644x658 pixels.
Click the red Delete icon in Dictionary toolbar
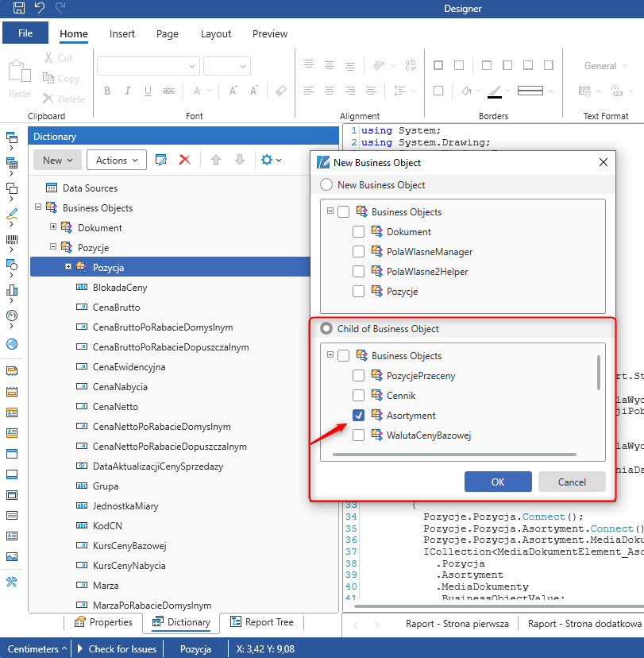click(x=185, y=160)
